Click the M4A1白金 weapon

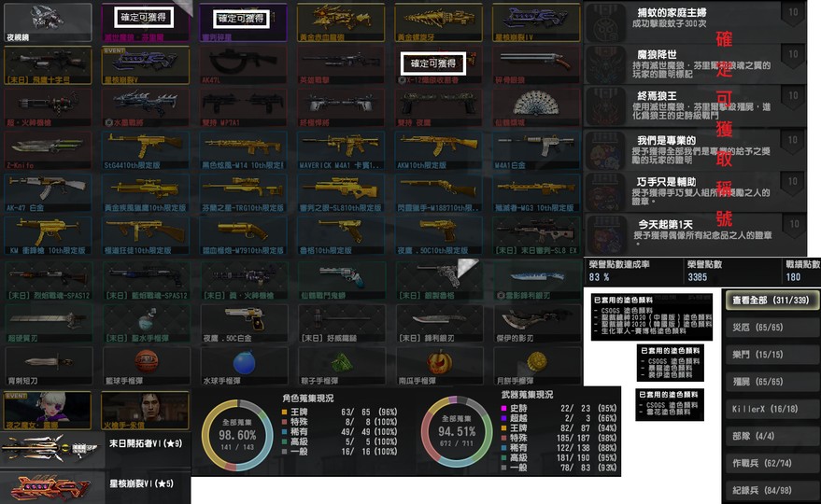coord(536,150)
